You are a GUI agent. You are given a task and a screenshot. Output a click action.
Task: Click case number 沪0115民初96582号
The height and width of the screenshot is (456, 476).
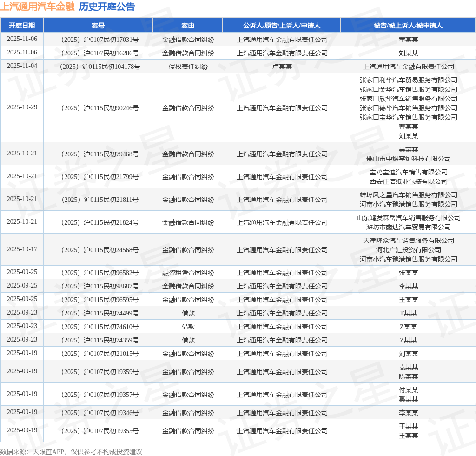(100, 273)
